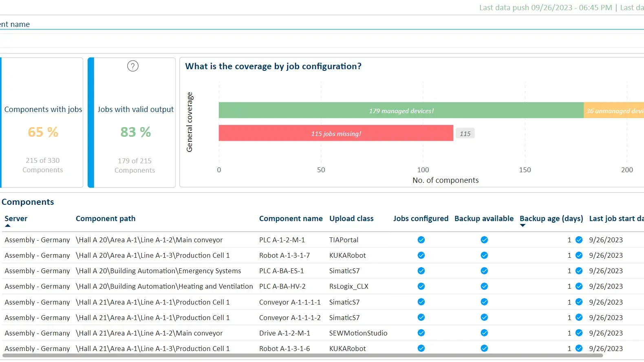Click backup age status icon for Robot A-1-3-1-6
Screen dimensions: 644x362
579,348
